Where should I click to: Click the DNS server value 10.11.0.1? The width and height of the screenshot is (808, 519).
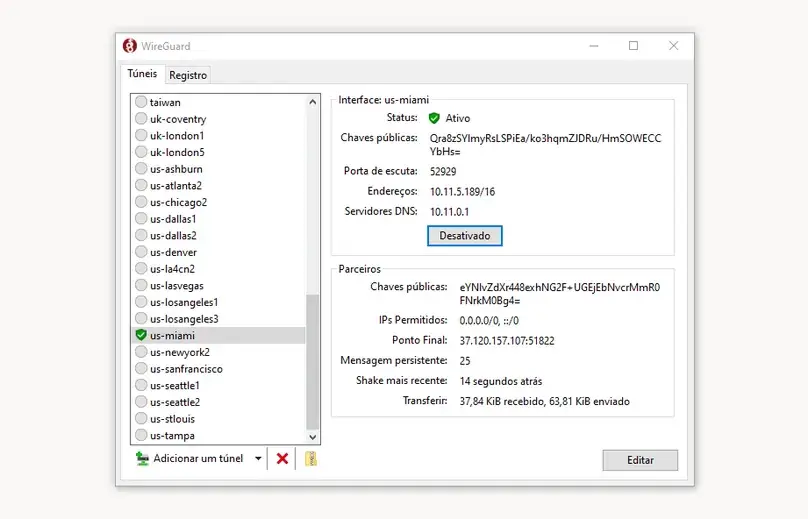coord(449,212)
